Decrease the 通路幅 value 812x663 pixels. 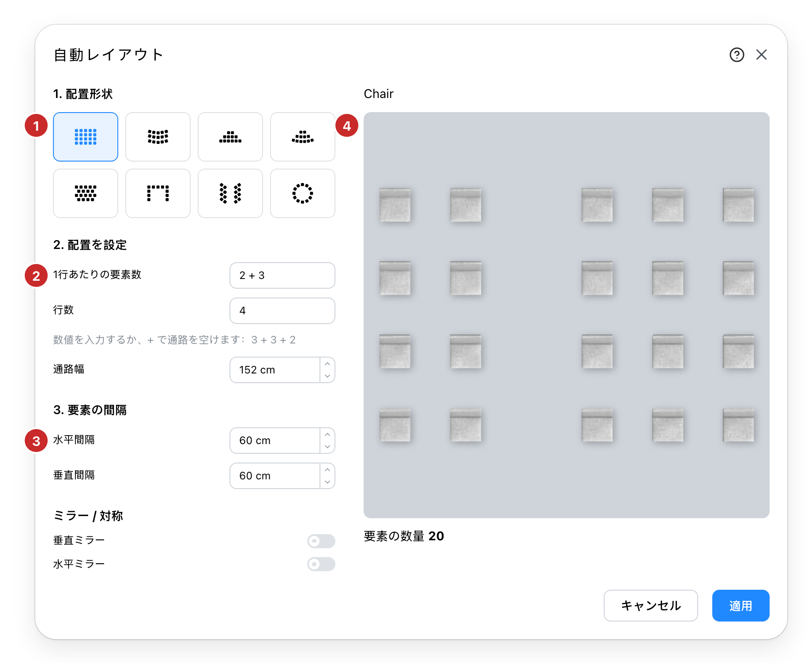click(327, 376)
